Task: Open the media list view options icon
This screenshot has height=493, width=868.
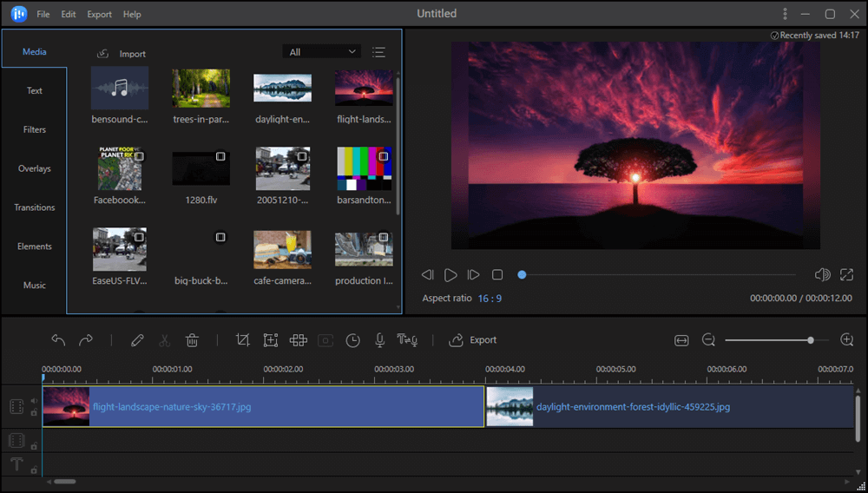Action: pyautogui.click(x=378, y=52)
